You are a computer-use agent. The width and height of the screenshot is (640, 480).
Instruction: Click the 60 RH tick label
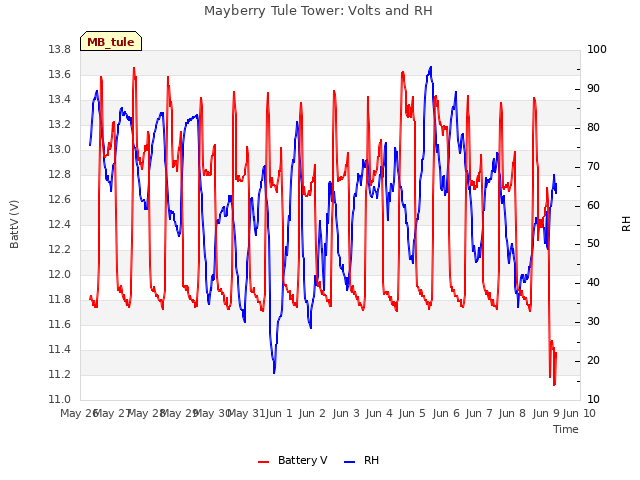coord(593,205)
